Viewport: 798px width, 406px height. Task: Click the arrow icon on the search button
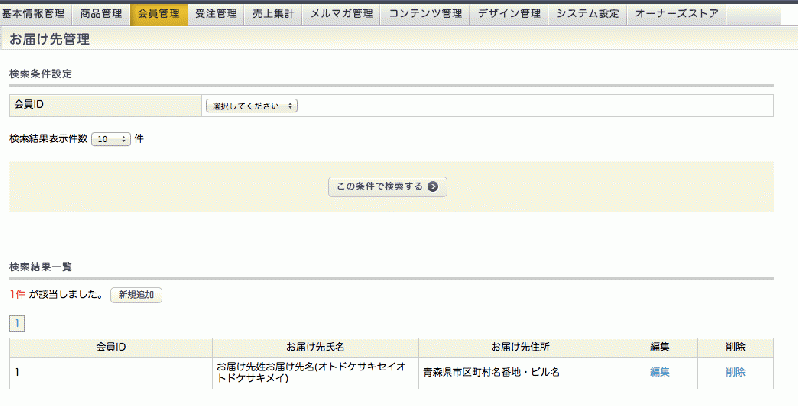432,186
